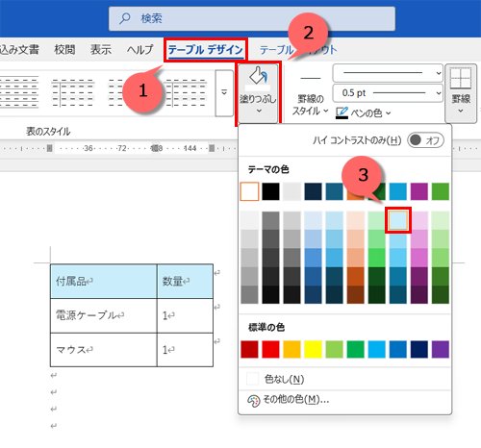Toggle the high contrast only switch
This screenshot has width=481, height=448.
click(425, 140)
